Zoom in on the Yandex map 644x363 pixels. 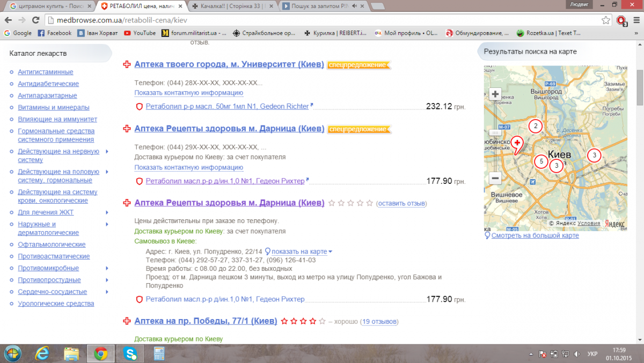click(495, 94)
